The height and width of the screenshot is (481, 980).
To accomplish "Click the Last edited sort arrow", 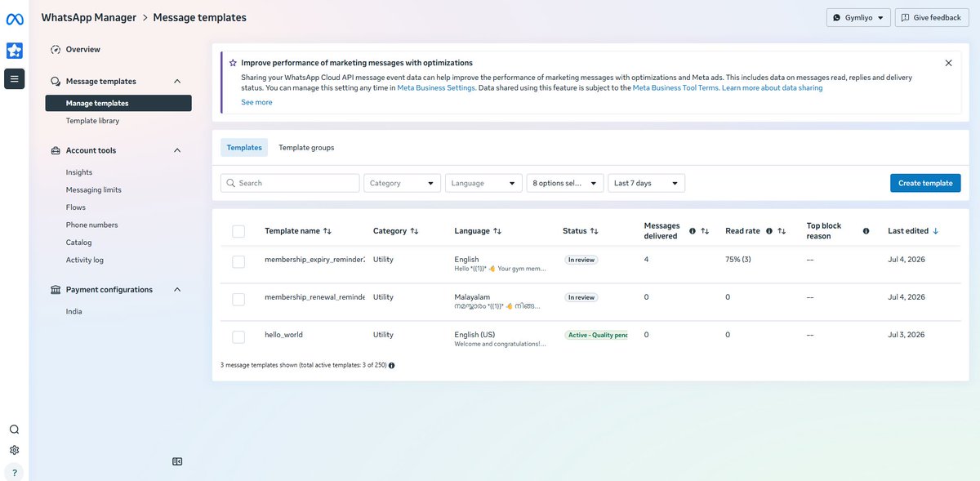I will click(x=936, y=231).
